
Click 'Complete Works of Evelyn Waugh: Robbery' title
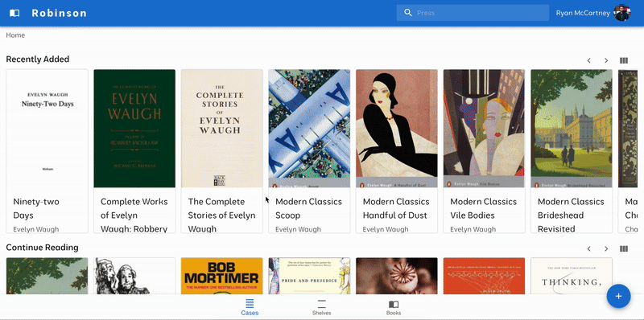click(134, 215)
